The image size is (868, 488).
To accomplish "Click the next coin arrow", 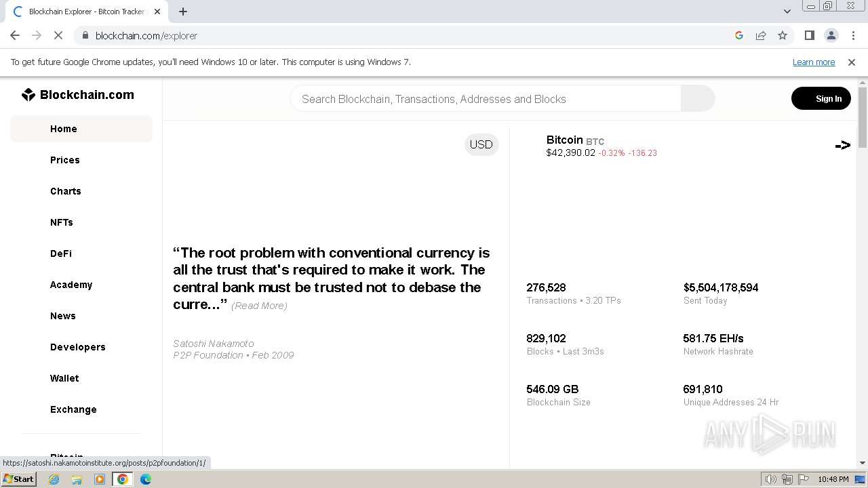I will click(843, 145).
